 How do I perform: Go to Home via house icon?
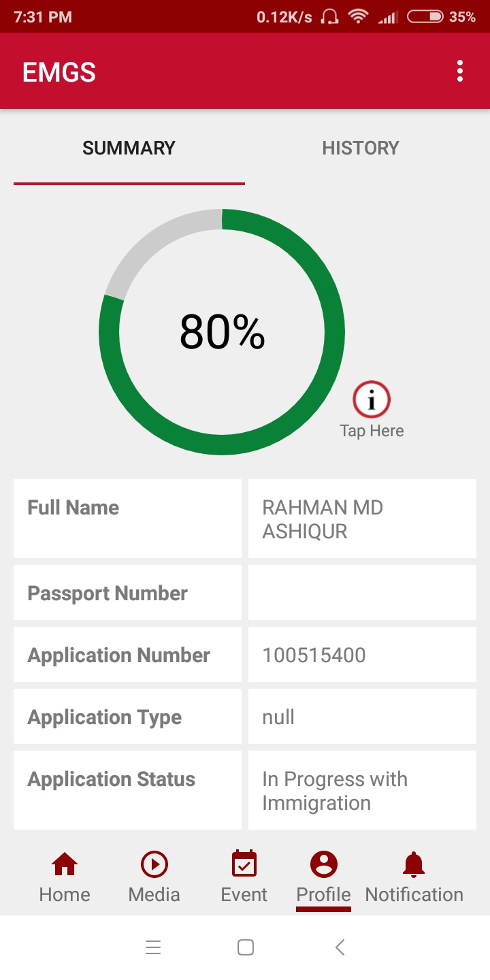coord(65,865)
